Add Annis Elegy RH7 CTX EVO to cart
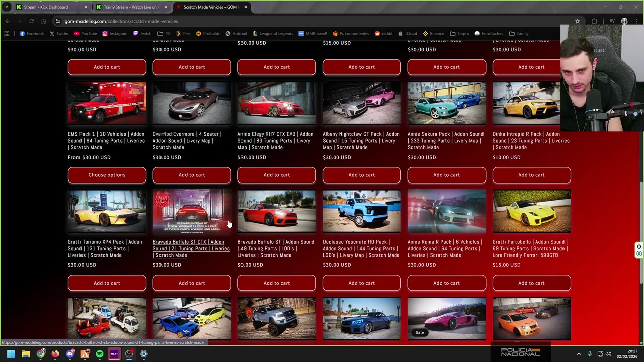This screenshot has height=362, width=644. click(277, 175)
